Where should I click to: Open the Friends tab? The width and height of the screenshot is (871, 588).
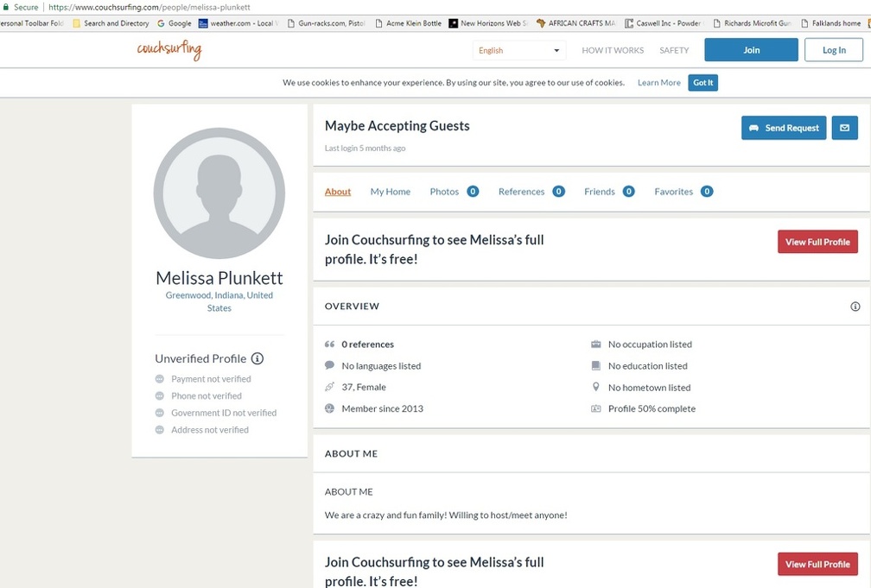609,192
